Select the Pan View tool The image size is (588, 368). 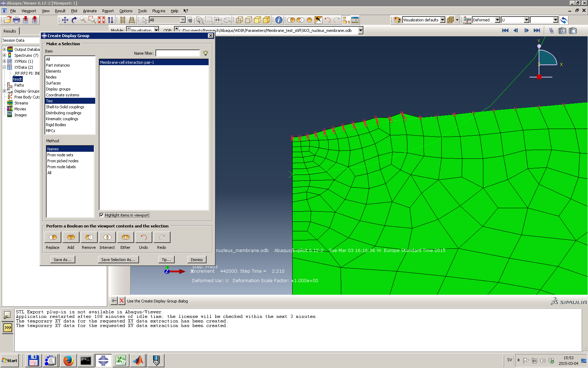click(x=65, y=20)
